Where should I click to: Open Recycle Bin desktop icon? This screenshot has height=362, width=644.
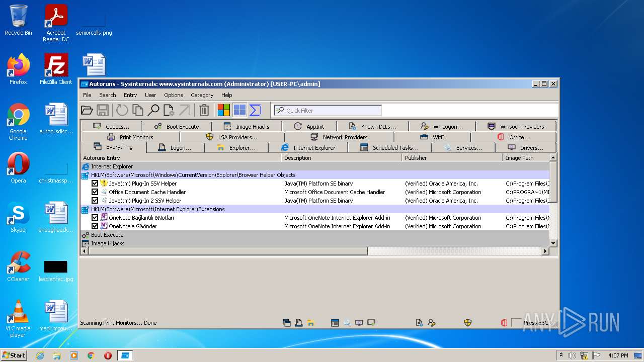(x=18, y=20)
